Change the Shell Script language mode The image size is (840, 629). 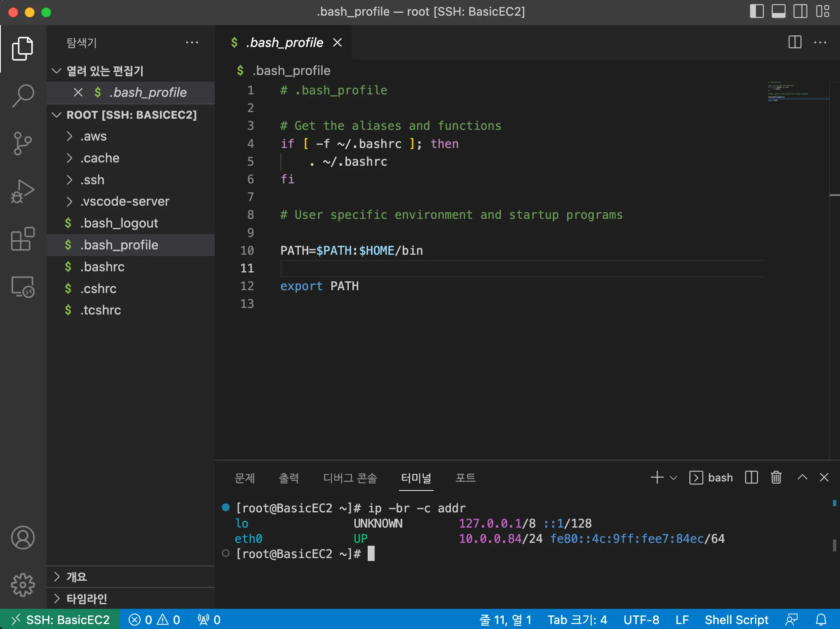tap(736, 620)
